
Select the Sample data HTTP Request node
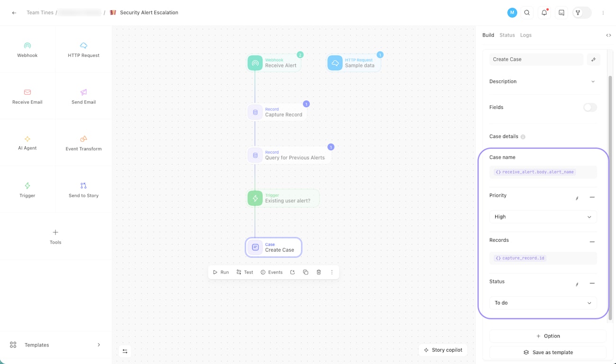pos(354,63)
